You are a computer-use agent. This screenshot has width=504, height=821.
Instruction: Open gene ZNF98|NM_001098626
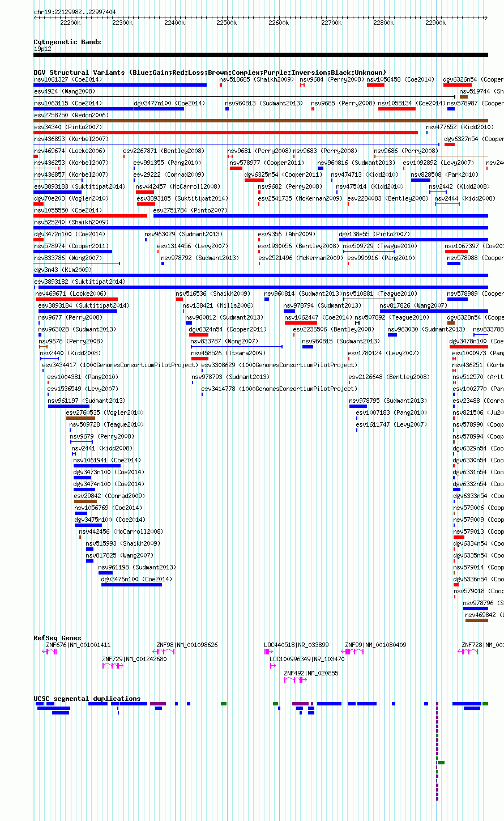click(x=187, y=645)
